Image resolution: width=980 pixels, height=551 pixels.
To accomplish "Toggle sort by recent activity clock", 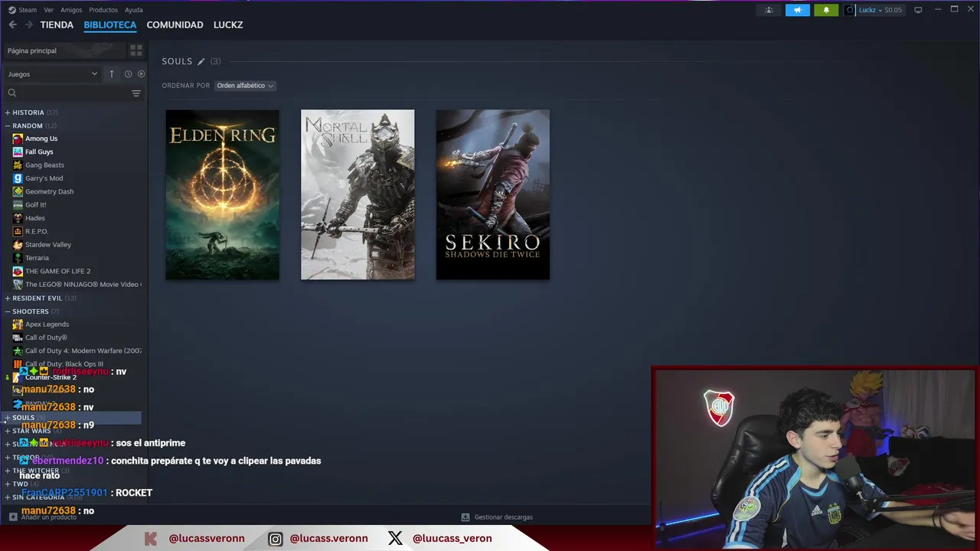I will pos(128,74).
